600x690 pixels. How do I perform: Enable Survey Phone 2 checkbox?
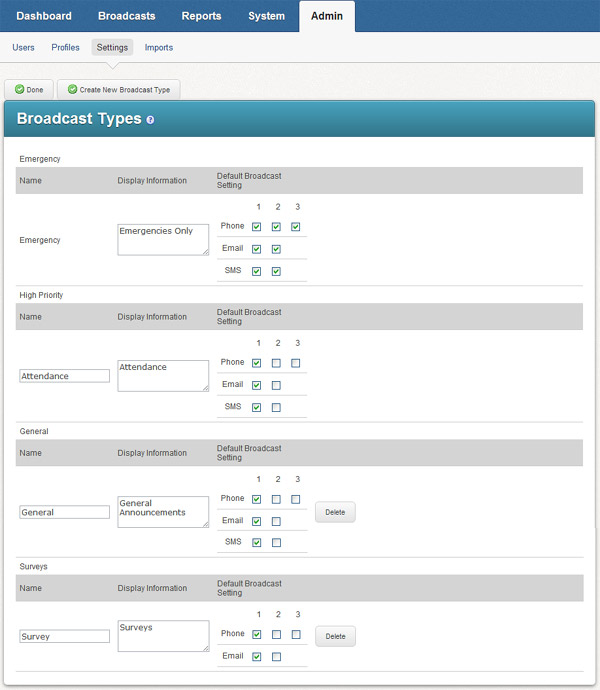click(276, 634)
